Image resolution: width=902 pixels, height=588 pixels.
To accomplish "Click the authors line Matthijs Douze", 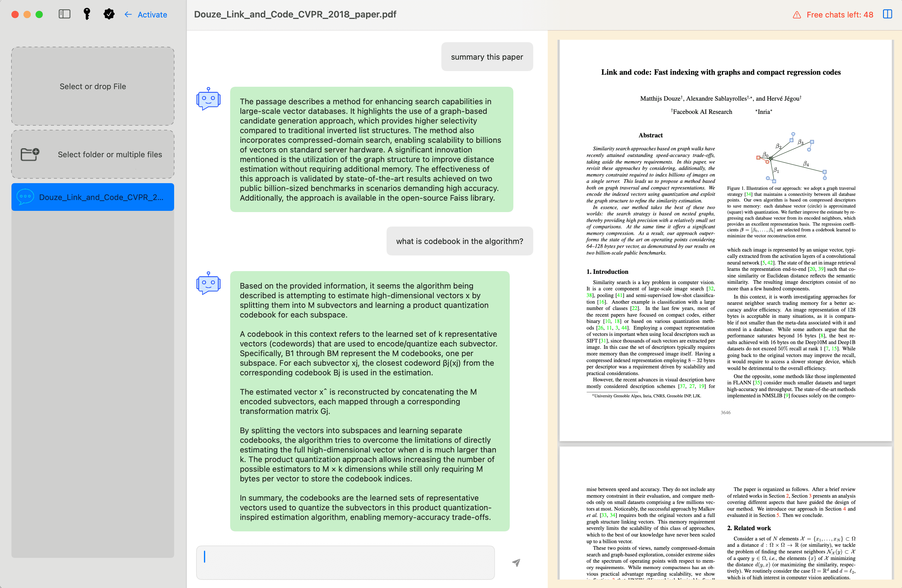I will 720,99.
